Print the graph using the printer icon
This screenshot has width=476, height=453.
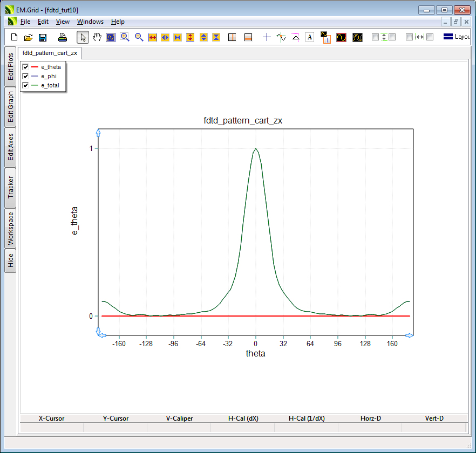[x=63, y=37]
